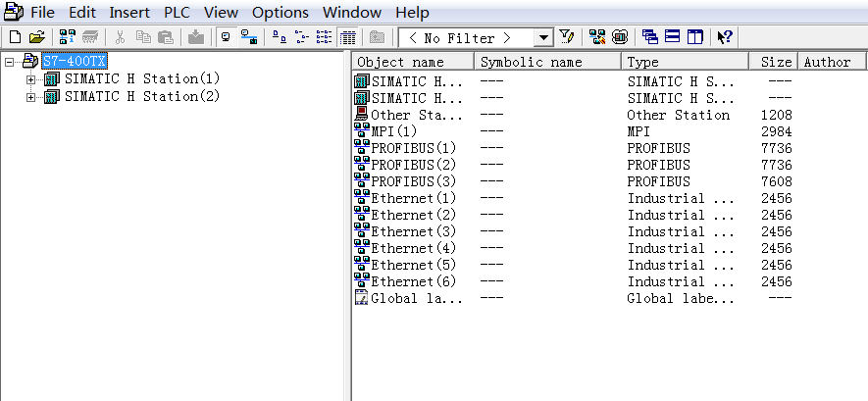The image size is (868, 401).
Task: Select the PROFIBUS(2) object name
Action: click(x=414, y=165)
